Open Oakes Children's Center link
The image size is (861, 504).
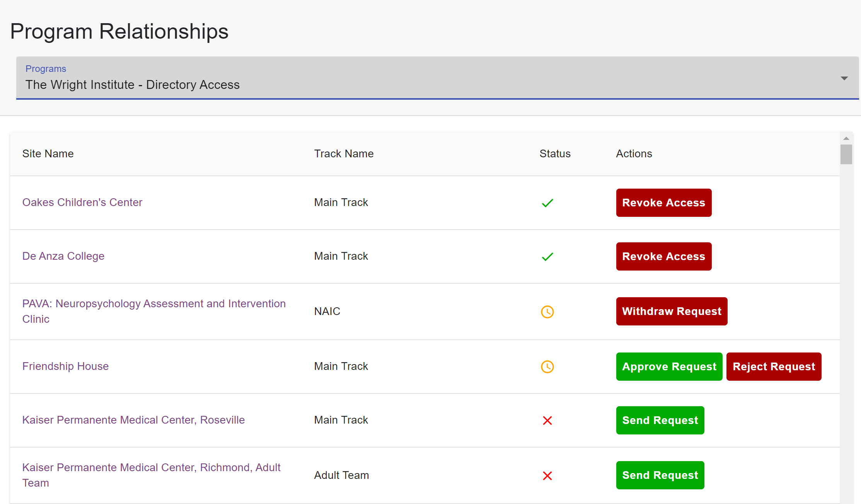pos(82,203)
